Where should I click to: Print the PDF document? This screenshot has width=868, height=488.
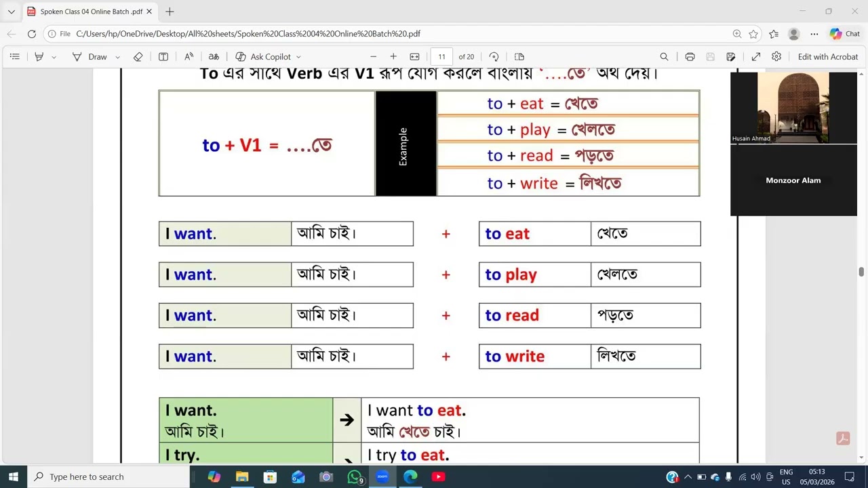(690, 57)
